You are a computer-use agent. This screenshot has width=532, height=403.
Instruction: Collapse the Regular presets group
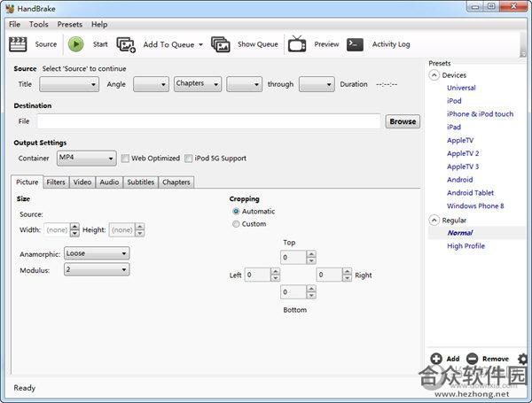[x=434, y=221]
